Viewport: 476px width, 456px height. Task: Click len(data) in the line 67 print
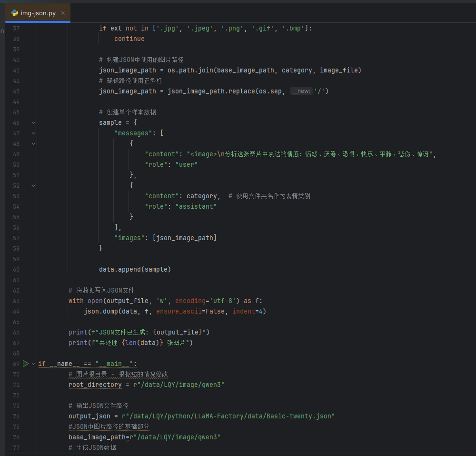click(x=142, y=343)
